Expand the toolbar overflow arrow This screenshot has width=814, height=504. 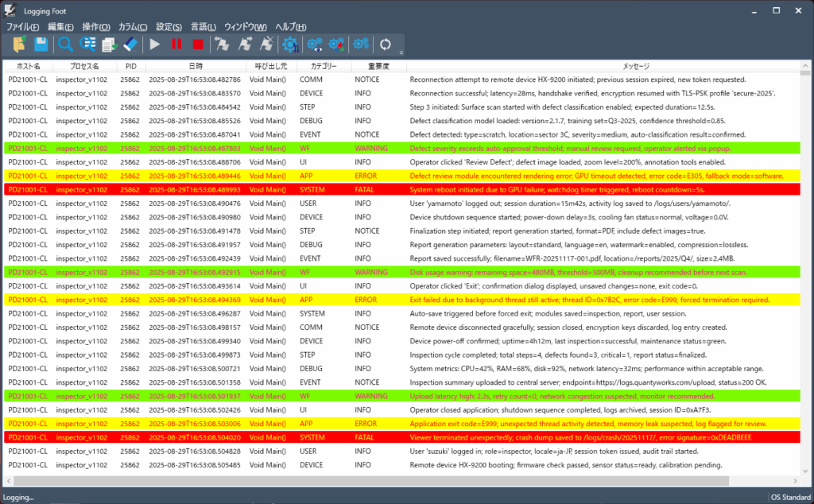(x=401, y=52)
